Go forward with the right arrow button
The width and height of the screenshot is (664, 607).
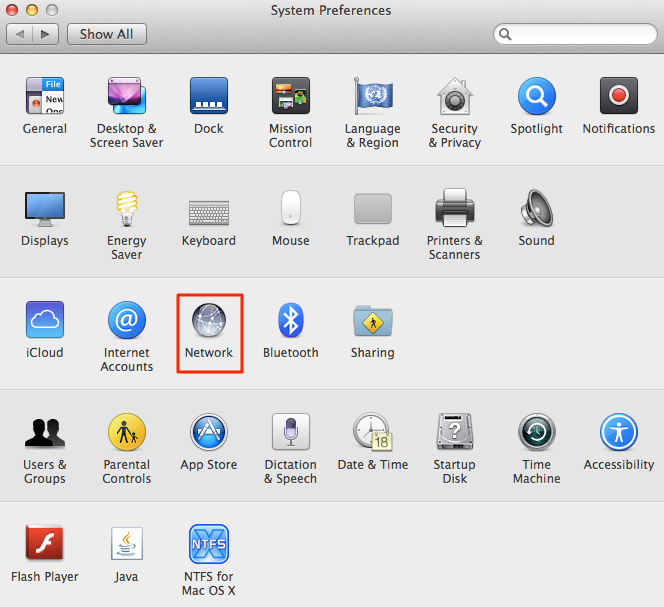(45, 34)
